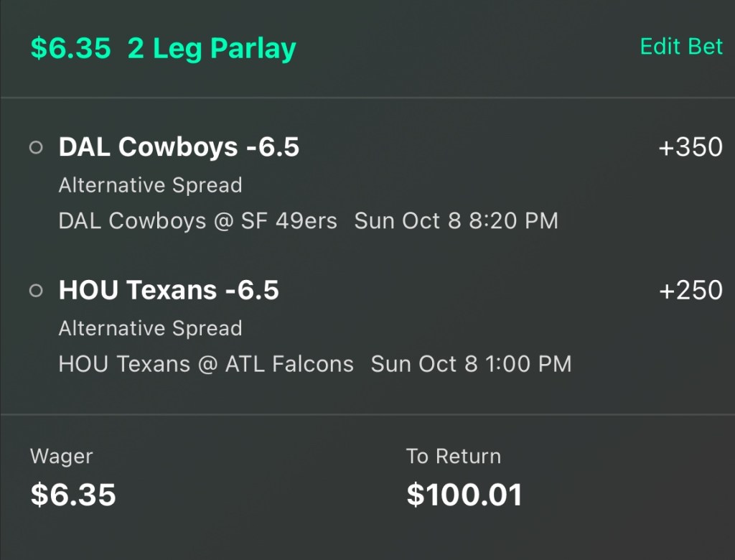Screen dimensions: 735x560
Task: Open the DAL Cowboys -6.5 leg
Action: click(179, 147)
